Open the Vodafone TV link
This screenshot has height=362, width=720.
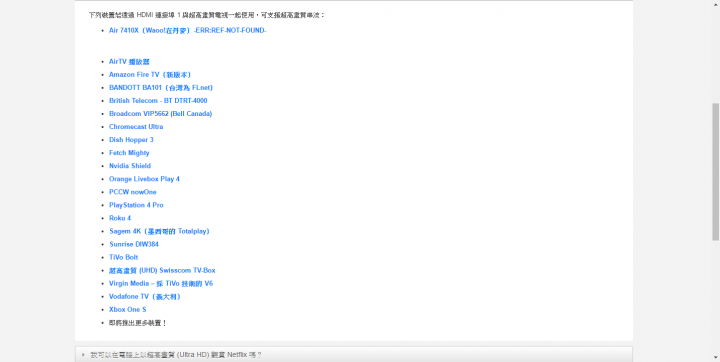[x=145, y=297]
